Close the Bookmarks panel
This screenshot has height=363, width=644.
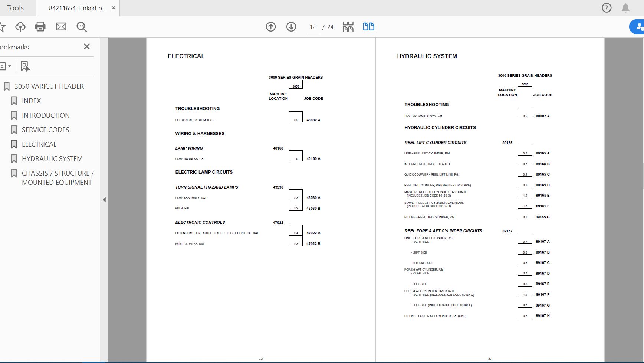coord(87,46)
